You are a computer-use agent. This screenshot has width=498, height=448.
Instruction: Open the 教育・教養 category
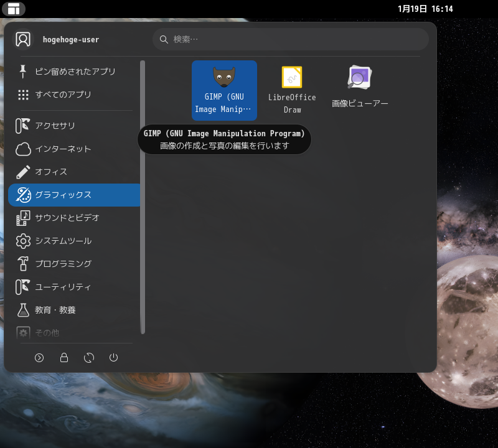click(55, 310)
